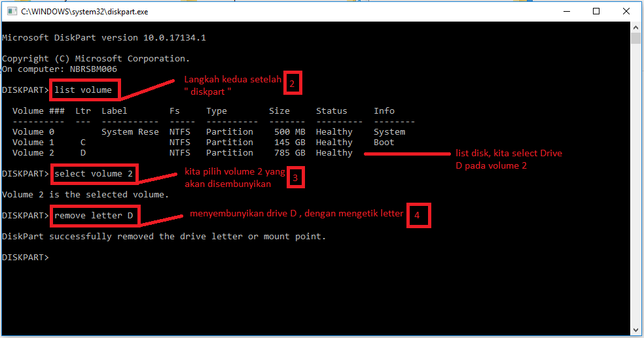Click the 'Info' column header
This screenshot has height=338, width=644.
(384, 110)
